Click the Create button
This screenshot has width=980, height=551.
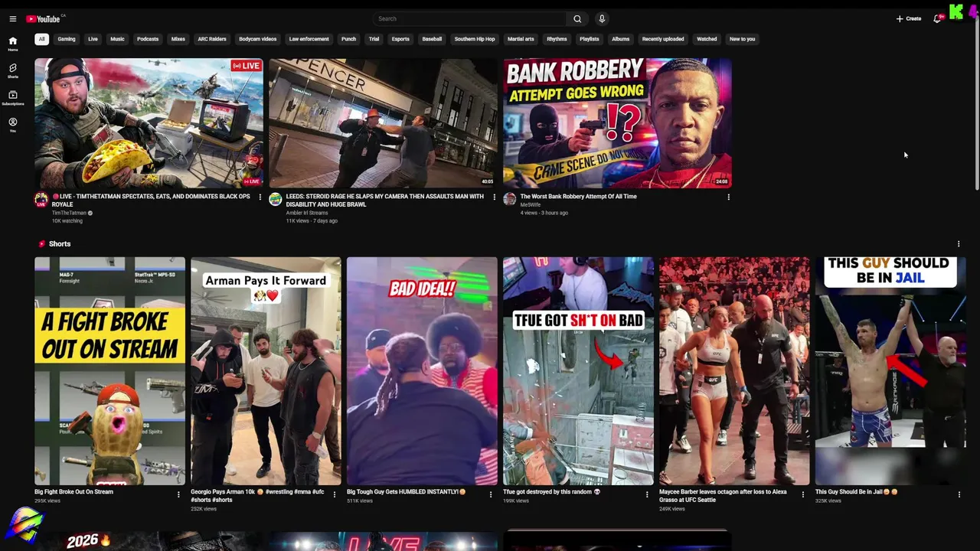(909, 19)
